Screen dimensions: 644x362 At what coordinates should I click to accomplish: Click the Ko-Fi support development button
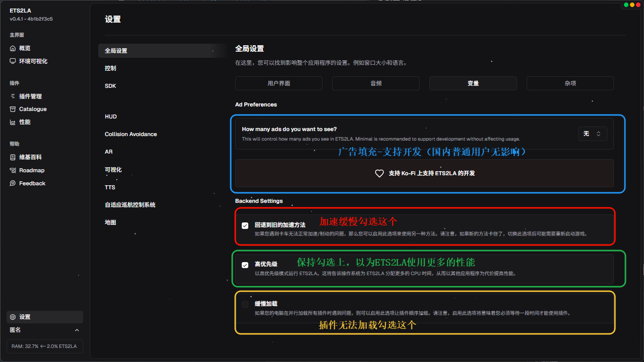pyautogui.click(x=424, y=173)
